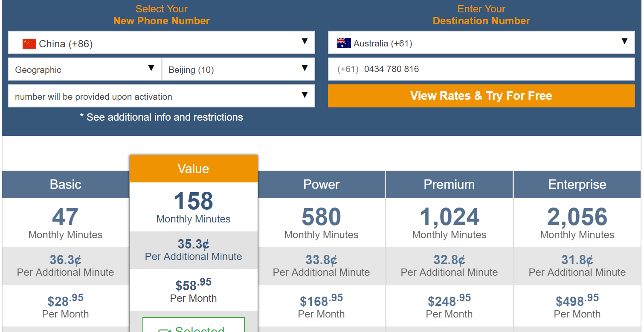
Task: Open the number provided upon activation dropdown
Action: click(162, 96)
